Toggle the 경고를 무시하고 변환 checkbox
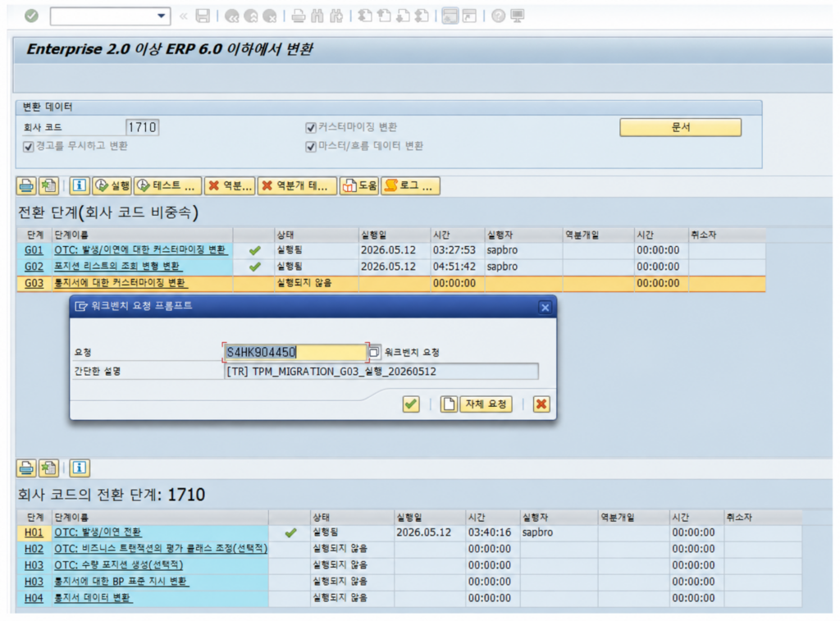840x621 pixels. click(29, 146)
